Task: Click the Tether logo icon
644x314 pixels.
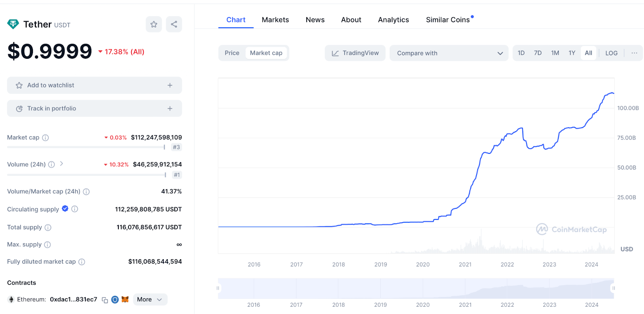Action: [13, 24]
